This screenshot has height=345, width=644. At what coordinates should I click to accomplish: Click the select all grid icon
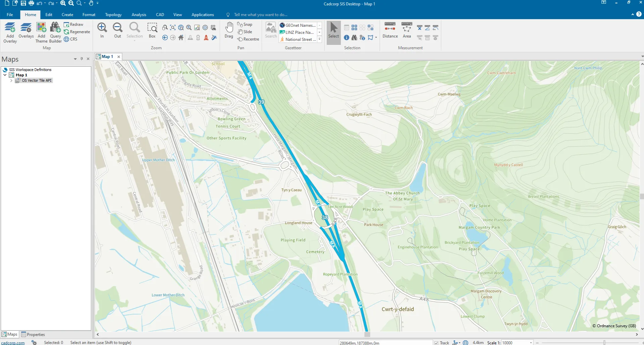[354, 27]
